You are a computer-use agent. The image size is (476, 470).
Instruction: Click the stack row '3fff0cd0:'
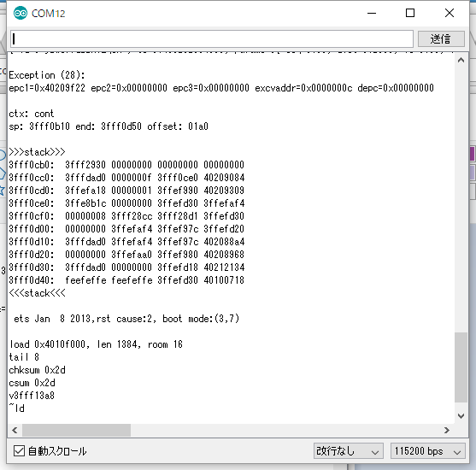click(126, 191)
